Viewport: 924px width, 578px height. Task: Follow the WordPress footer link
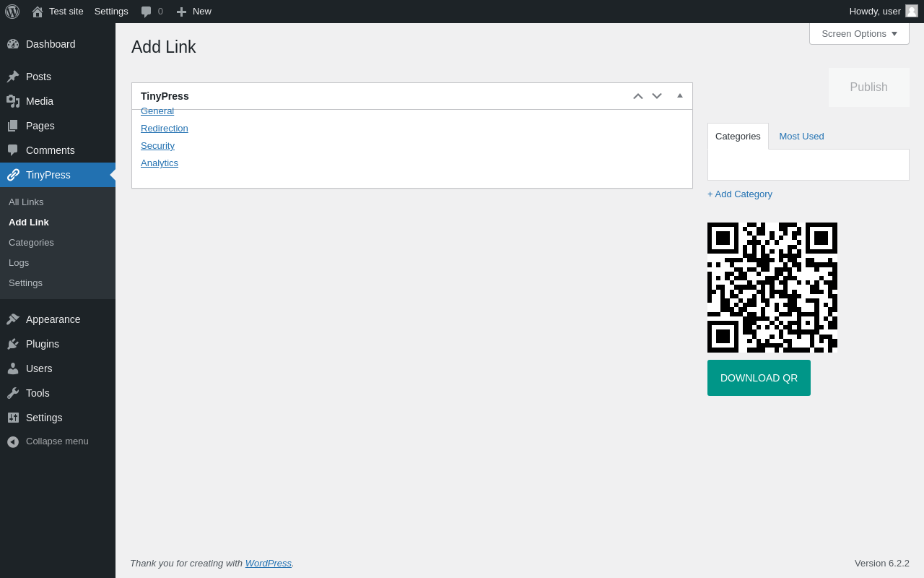(x=269, y=564)
